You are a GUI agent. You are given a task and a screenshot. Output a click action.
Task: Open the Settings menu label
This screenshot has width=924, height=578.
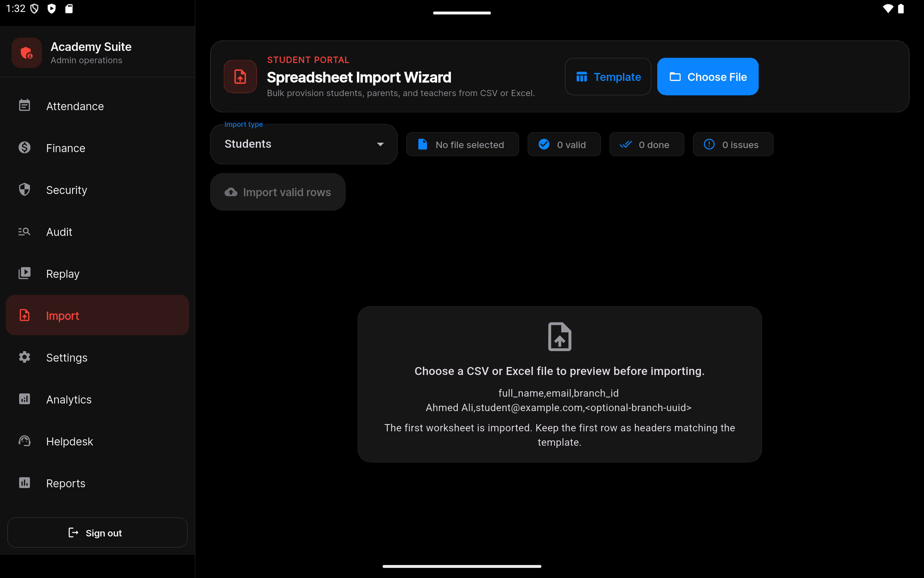pos(67,358)
